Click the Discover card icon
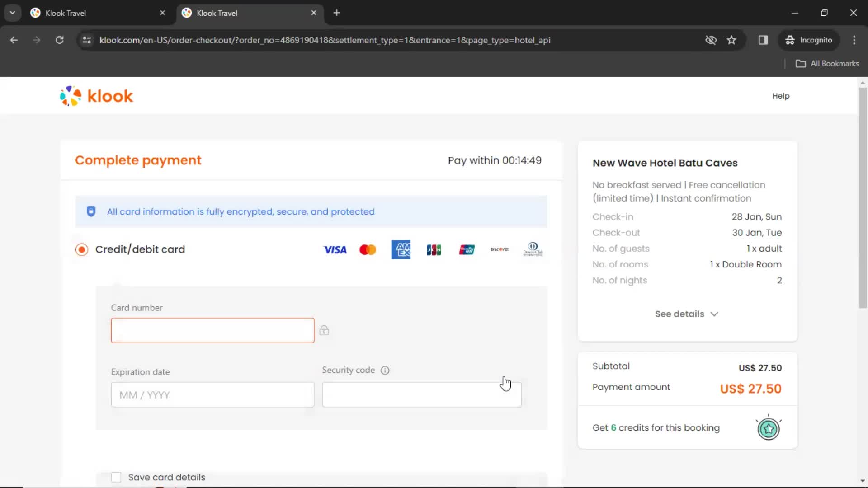 coord(500,249)
